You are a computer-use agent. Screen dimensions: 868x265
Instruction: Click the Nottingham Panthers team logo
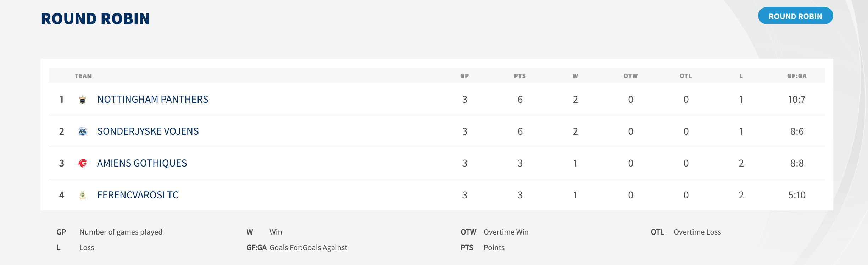tap(83, 100)
